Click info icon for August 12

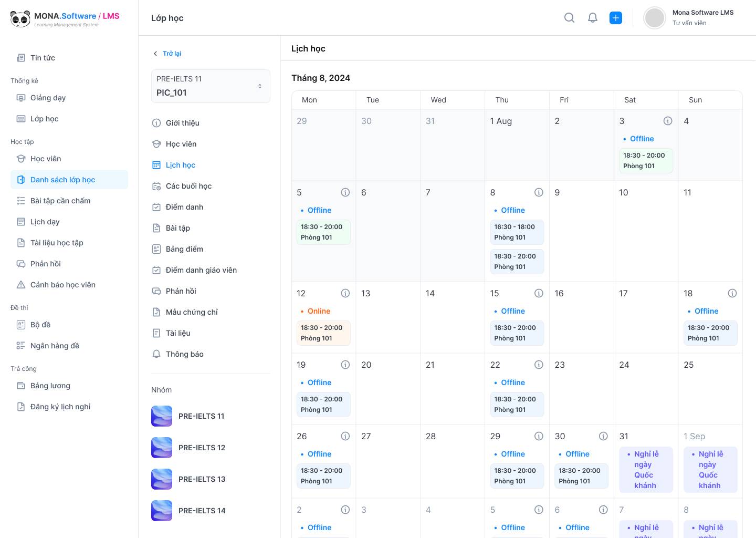345,293
